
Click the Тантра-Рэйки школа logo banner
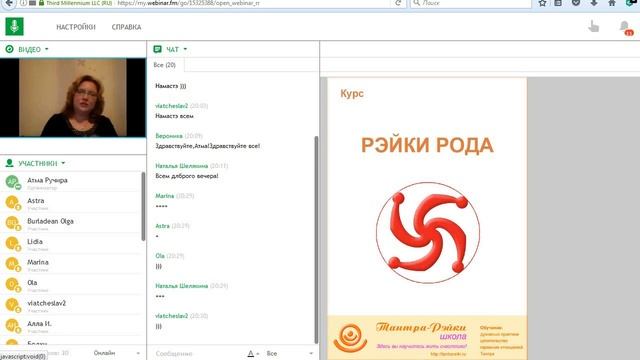point(427,338)
